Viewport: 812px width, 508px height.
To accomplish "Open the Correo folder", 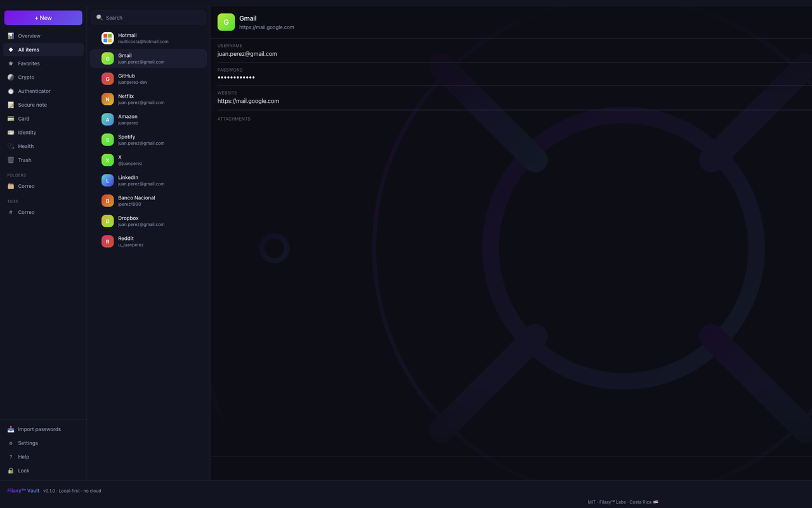I will pyautogui.click(x=43, y=186).
